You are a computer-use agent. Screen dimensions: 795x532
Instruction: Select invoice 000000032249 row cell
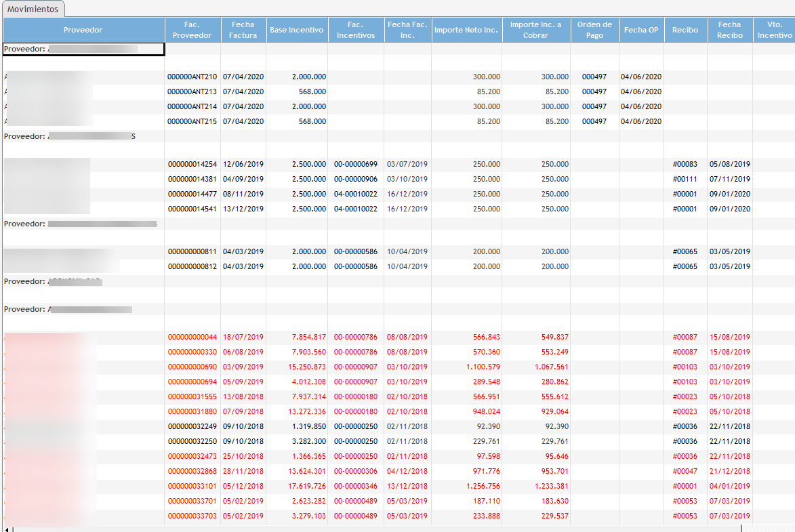point(192,426)
